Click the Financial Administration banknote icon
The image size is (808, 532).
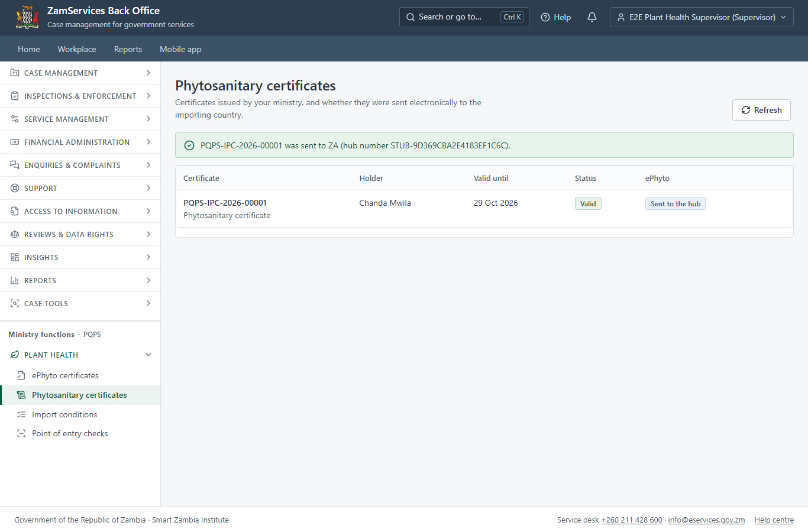tap(15, 142)
